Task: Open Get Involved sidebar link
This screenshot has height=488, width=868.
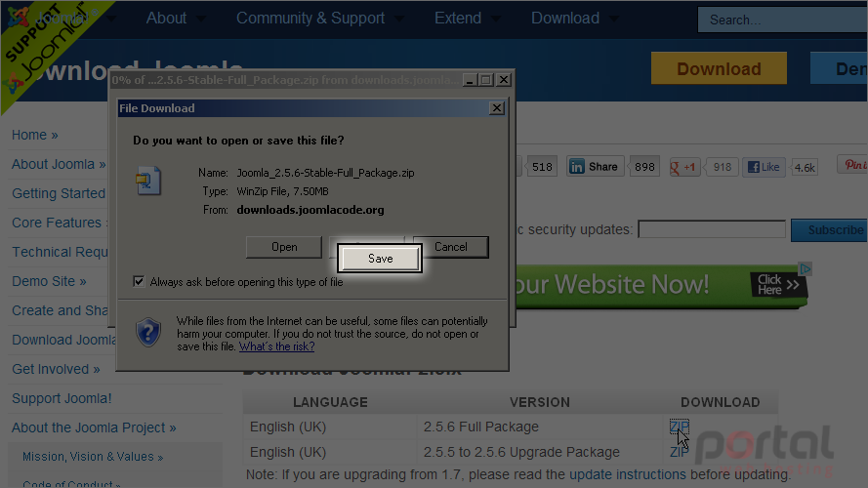Action: (x=56, y=369)
